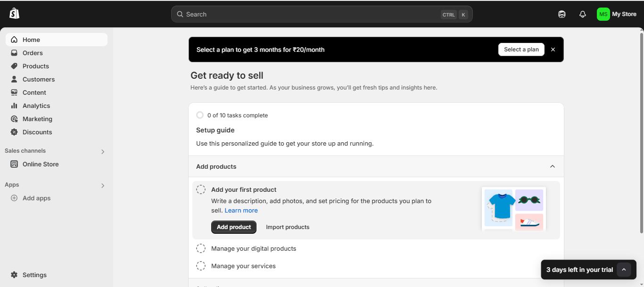Open the Sidekick assistant icon

[x=562, y=14]
